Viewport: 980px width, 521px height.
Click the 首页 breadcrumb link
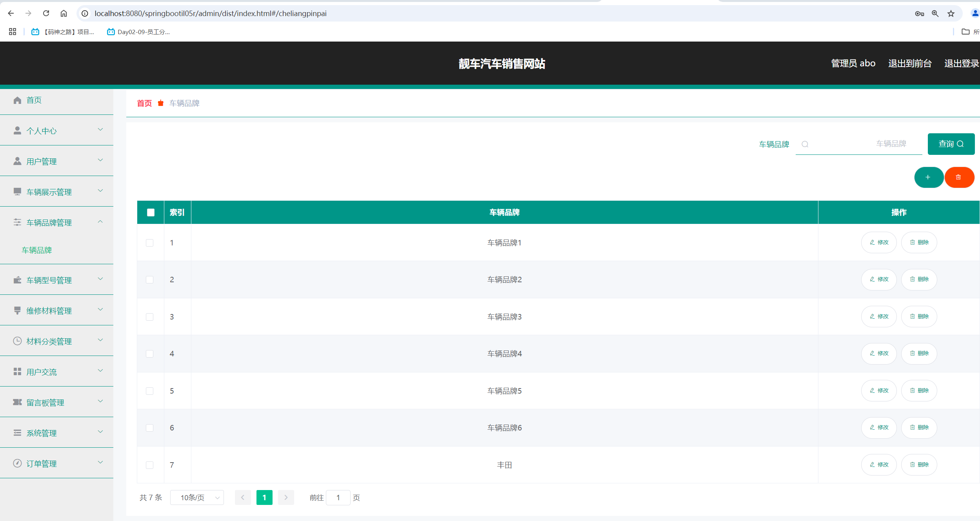[x=144, y=103]
